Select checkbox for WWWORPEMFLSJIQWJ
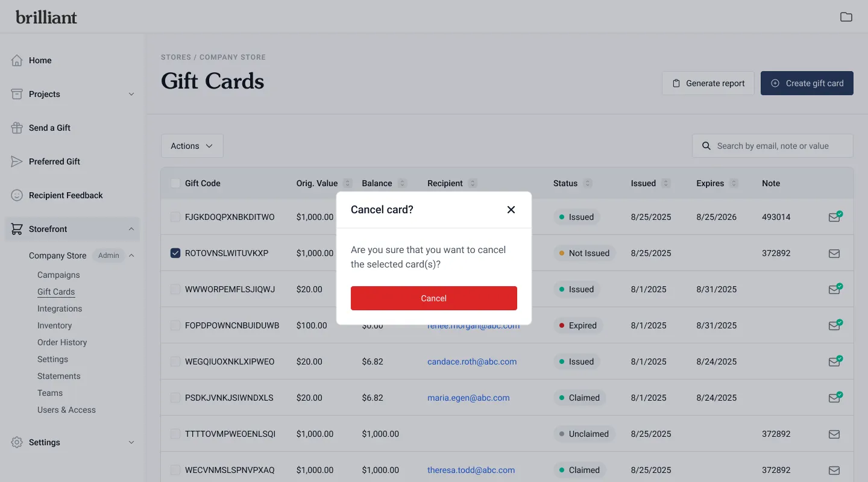868x482 pixels. point(175,289)
